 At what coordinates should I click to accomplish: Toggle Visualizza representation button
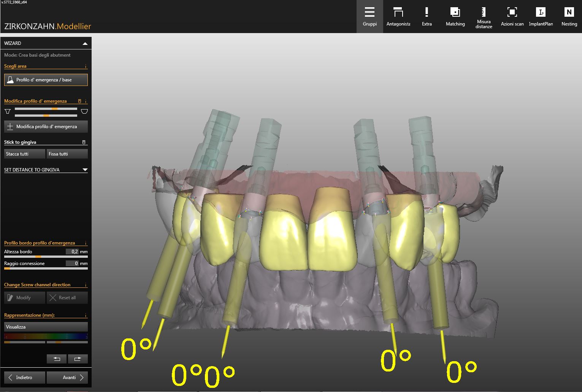tap(46, 327)
